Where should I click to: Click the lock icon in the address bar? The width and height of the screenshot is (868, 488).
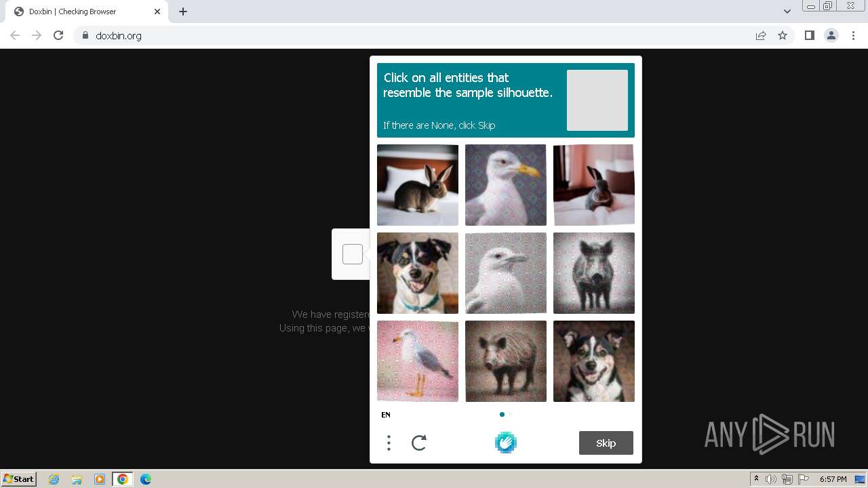[x=85, y=35]
